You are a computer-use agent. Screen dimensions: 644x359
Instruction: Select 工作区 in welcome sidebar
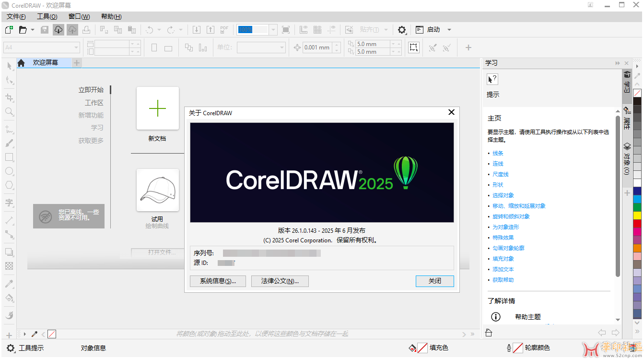94,103
